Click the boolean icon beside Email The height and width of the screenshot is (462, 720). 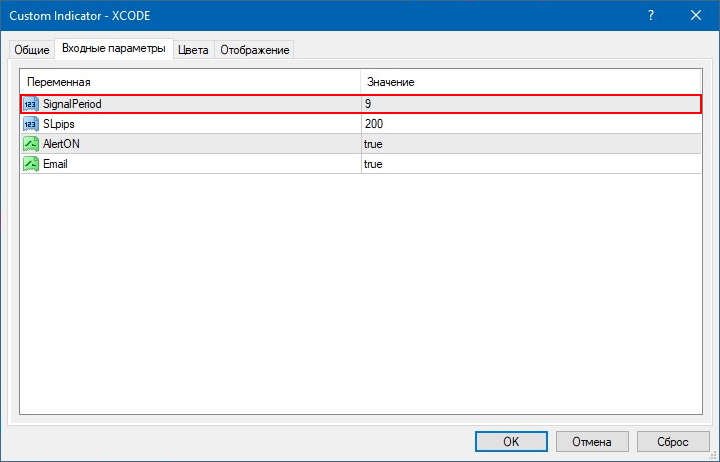tap(30, 163)
